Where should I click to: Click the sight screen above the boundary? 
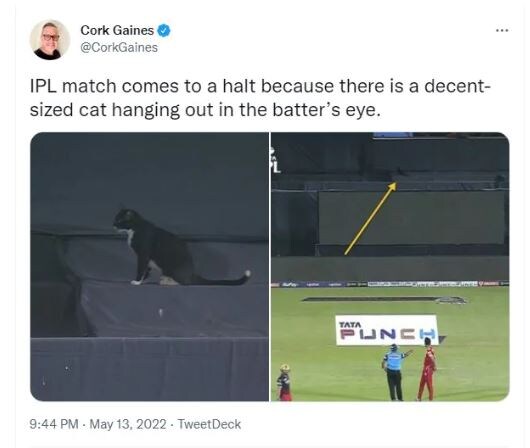[x=411, y=217]
